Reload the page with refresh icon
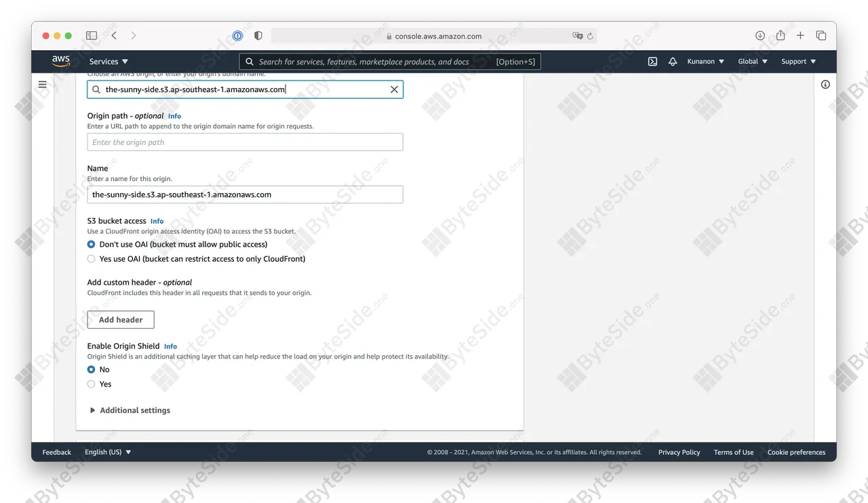This screenshot has height=503, width=868. tap(590, 36)
